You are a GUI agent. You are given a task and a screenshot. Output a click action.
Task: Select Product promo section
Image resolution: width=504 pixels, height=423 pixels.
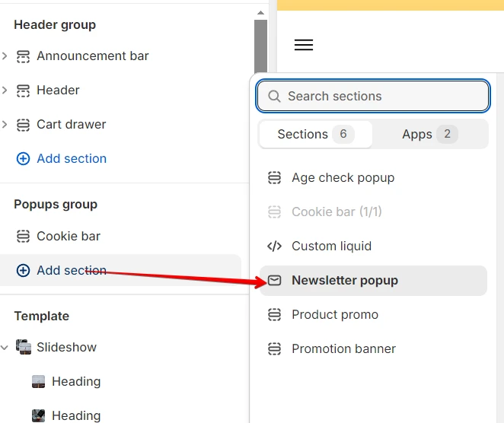tap(373, 315)
